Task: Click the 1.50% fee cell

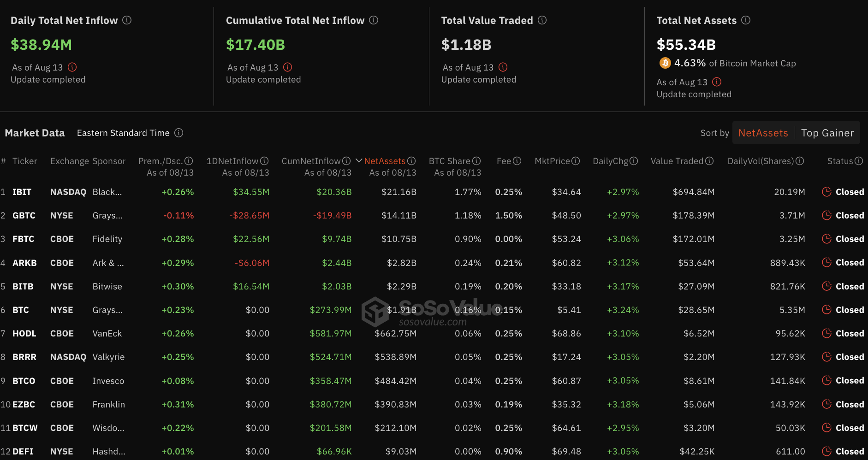Action: point(509,215)
